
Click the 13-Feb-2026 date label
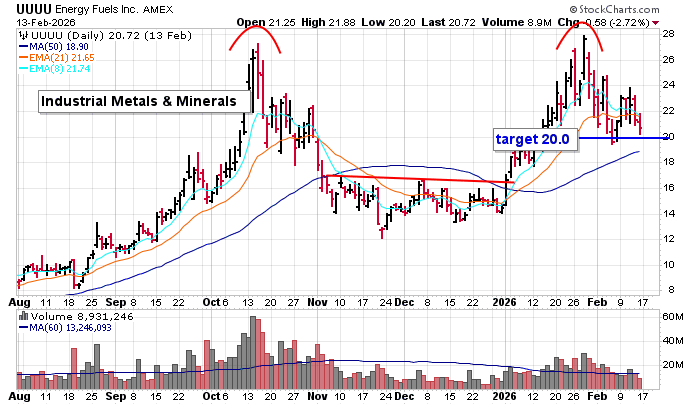pos(36,22)
